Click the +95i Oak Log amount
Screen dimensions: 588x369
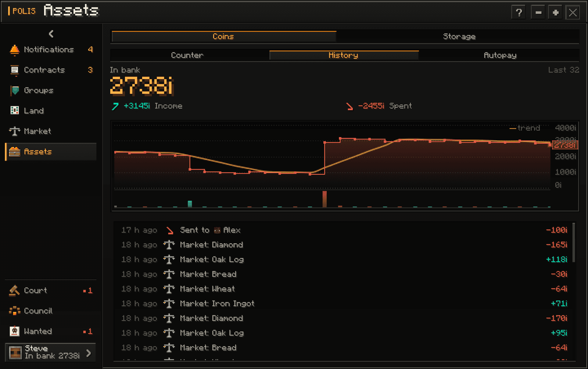pos(559,333)
